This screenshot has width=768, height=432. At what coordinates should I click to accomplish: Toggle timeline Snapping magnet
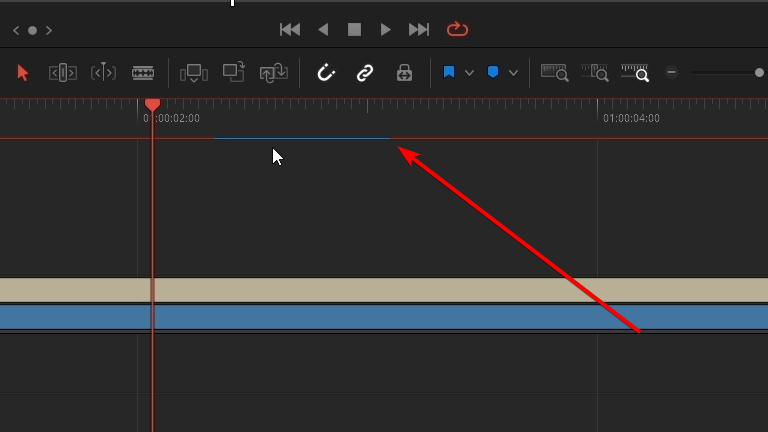326,73
